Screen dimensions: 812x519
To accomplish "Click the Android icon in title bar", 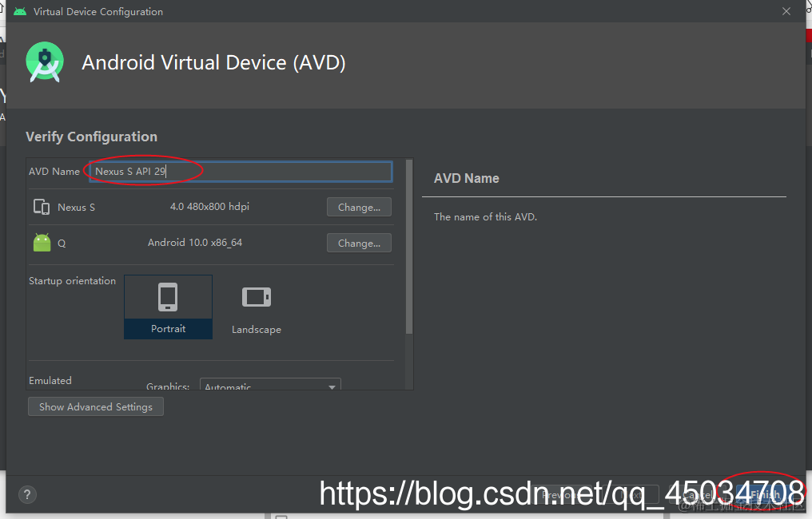I will point(20,11).
